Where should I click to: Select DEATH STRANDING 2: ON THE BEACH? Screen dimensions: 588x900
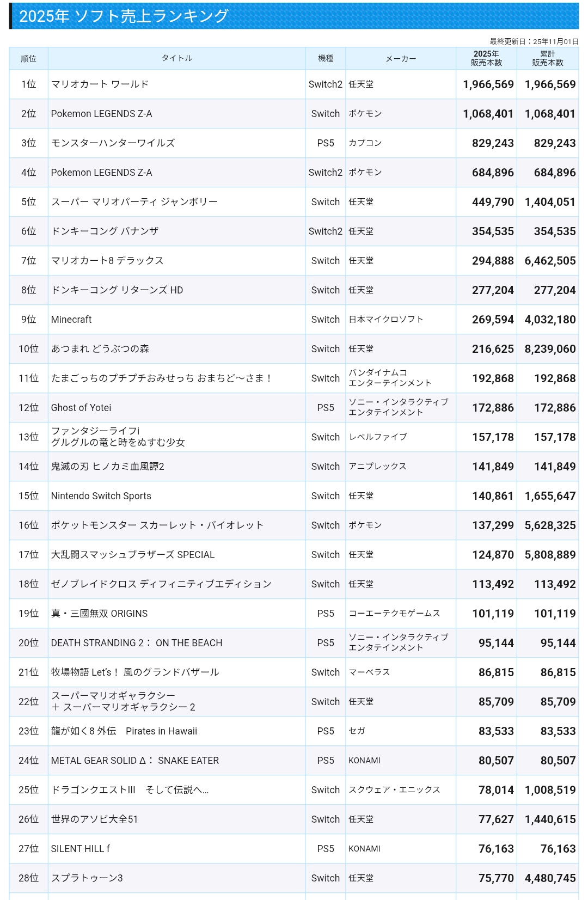[x=137, y=643]
